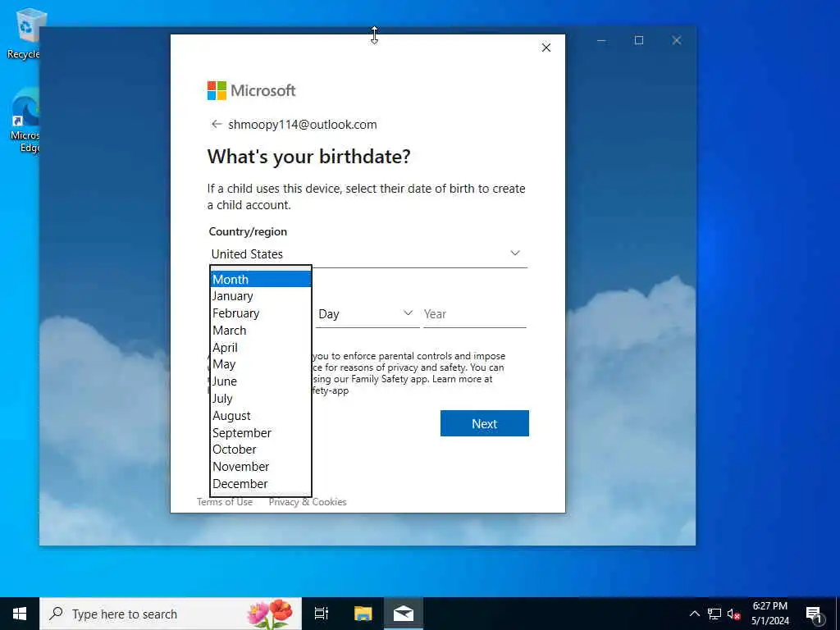Choose March in the month dropdown

click(x=260, y=331)
